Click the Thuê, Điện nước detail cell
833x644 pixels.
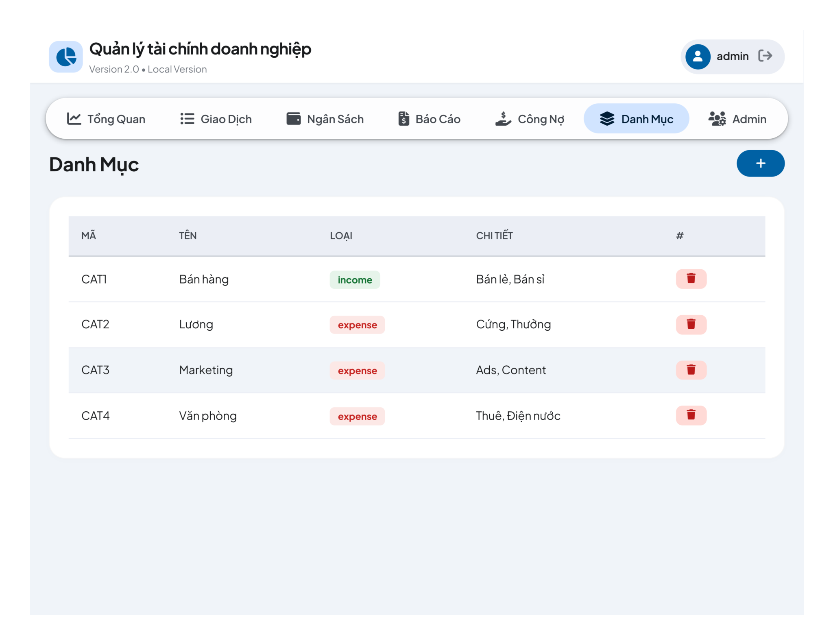click(518, 415)
